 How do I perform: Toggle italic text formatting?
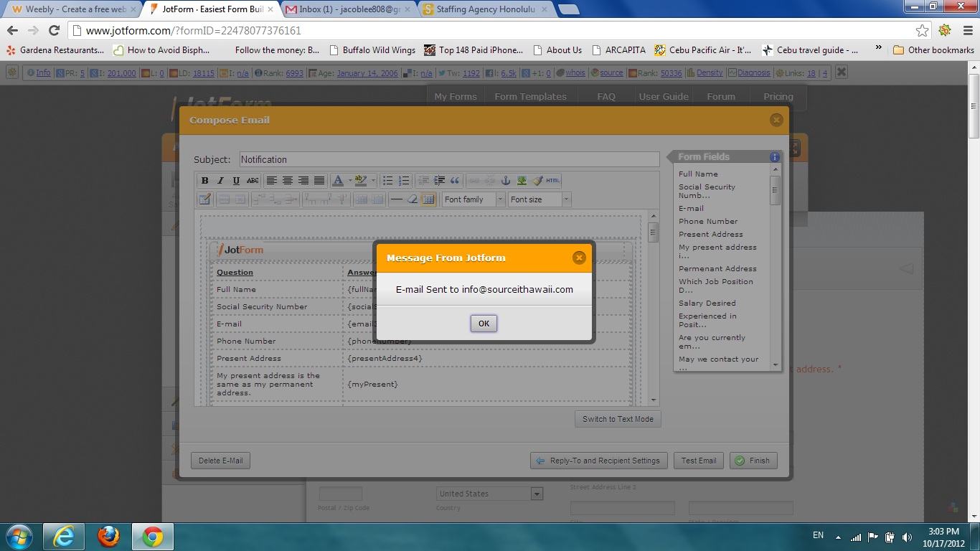pos(221,181)
